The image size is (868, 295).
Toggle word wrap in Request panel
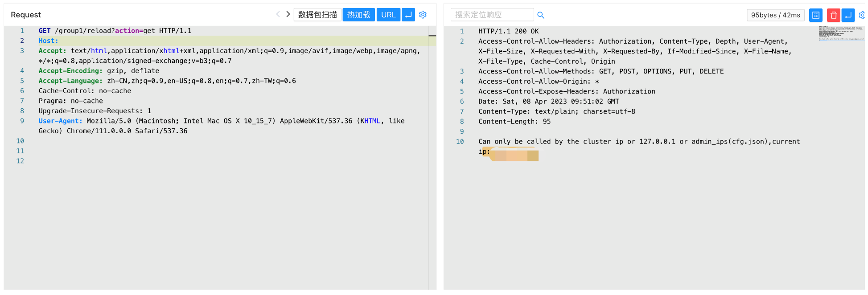pos(408,15)
